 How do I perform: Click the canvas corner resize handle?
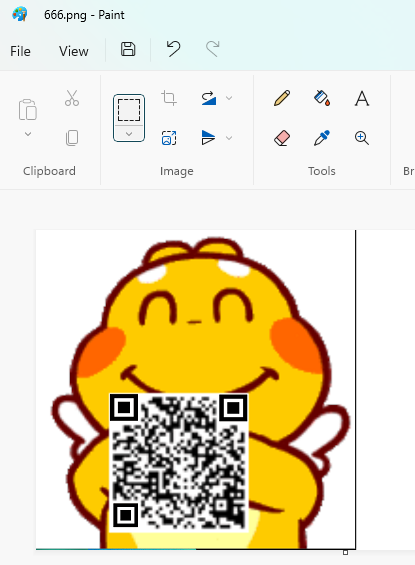(x=345, y=552)
